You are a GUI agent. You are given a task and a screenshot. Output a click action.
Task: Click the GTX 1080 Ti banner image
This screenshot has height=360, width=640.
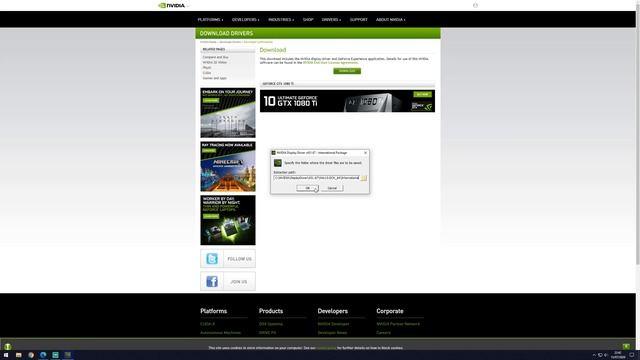pyautogui.click(x=347, y=101)
